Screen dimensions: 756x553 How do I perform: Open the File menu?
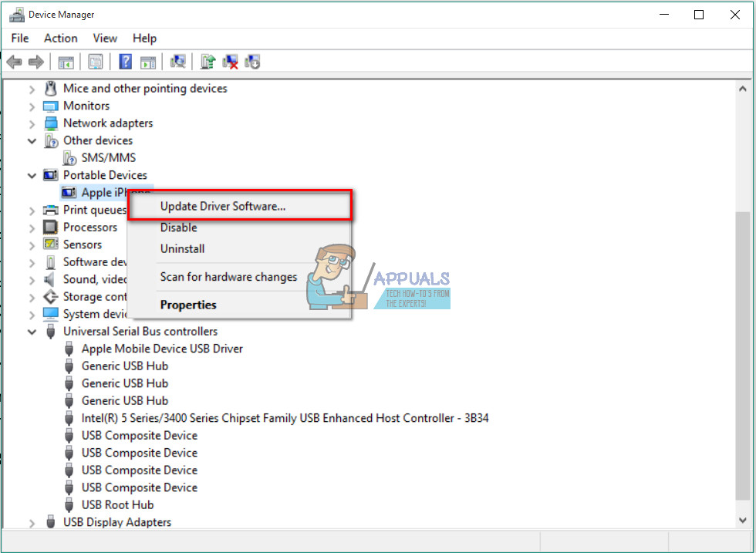tap(20, 38)
